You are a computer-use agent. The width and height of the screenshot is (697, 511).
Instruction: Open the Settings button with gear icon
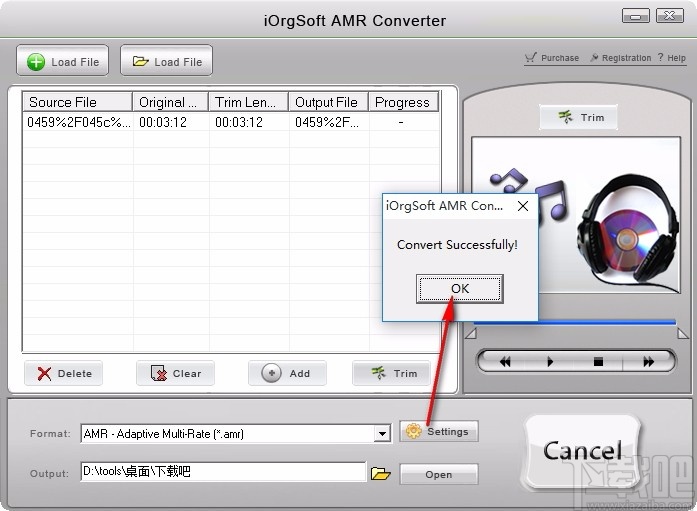439,431
